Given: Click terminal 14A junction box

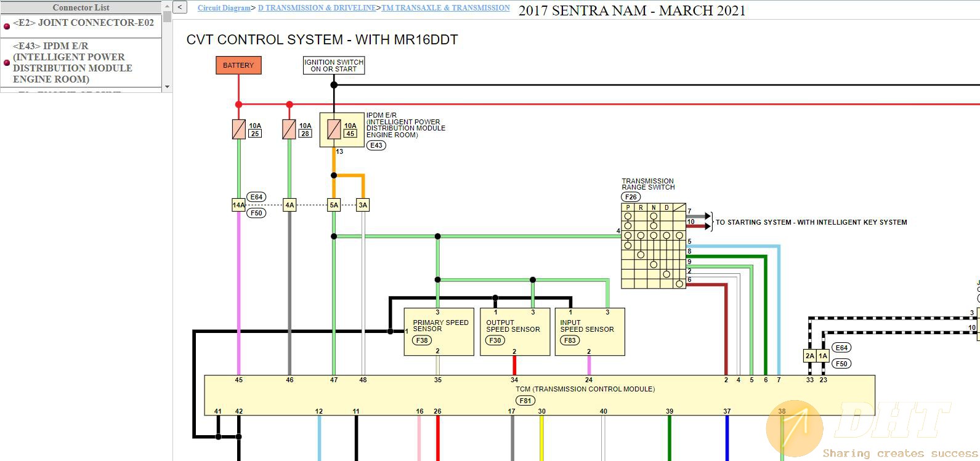Looking at the screenshot, I should (x=238, y=205).
